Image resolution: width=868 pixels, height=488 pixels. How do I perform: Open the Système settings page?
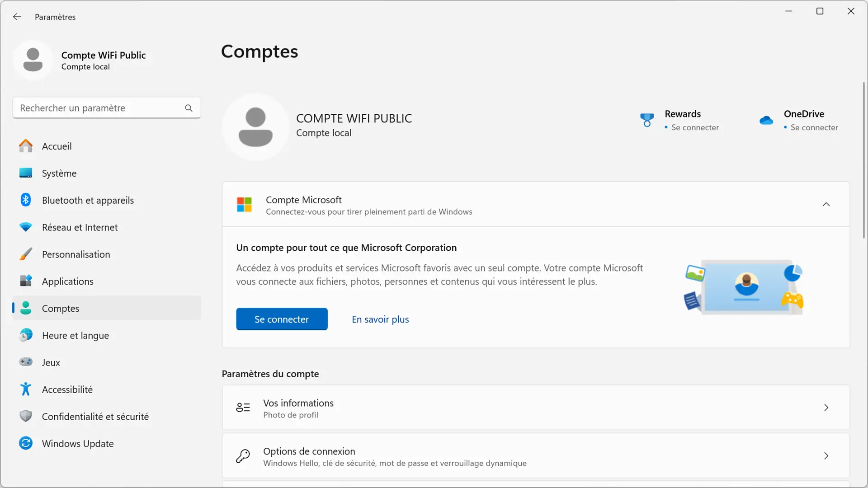tap(107, 173)
